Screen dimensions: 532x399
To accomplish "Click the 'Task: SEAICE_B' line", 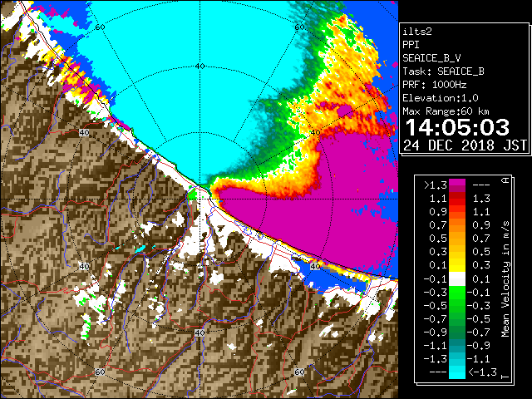I will tap(443, 71).
